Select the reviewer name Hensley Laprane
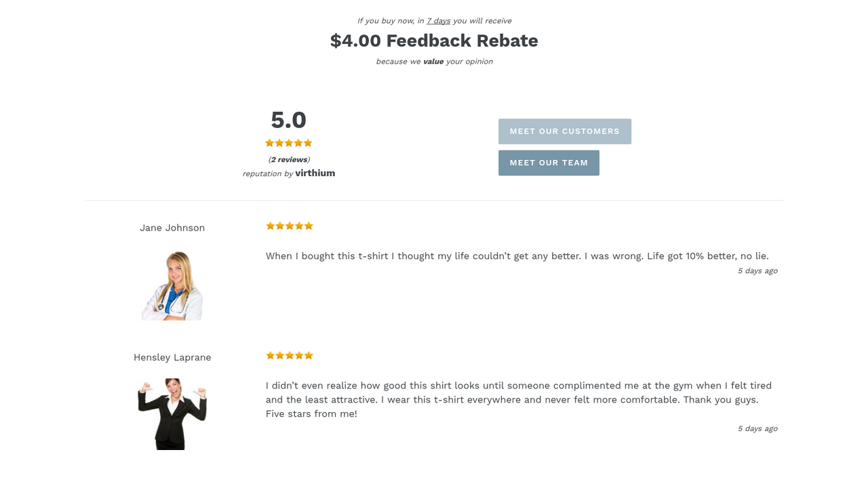Image resolution: width=868 pixels, height=488 pixels. (172, 357)
